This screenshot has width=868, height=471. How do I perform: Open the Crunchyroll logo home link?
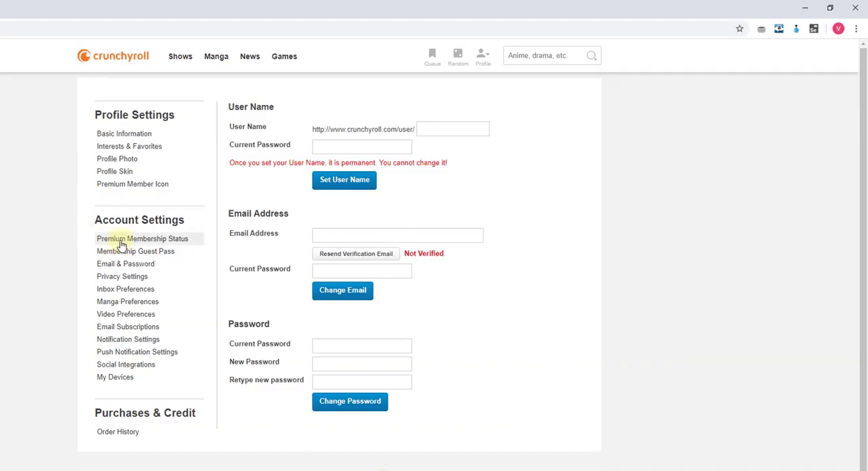tap(113, 56)
